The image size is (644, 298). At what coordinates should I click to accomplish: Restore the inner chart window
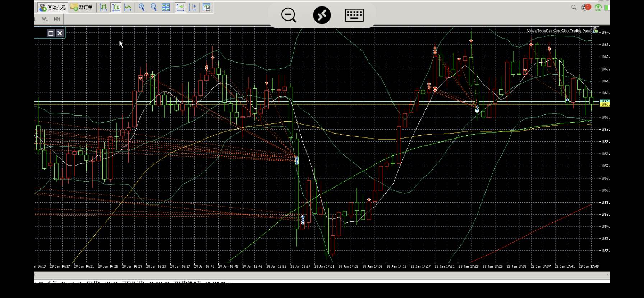click(51, 33)
